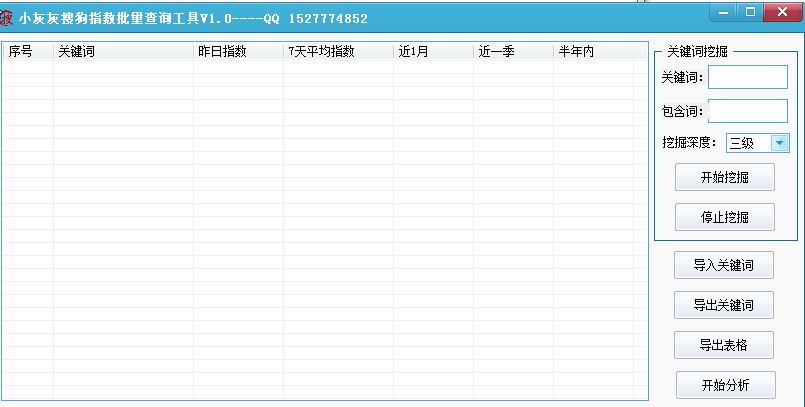
Task: Click the 近1月 column header
Action: (432, 51)
